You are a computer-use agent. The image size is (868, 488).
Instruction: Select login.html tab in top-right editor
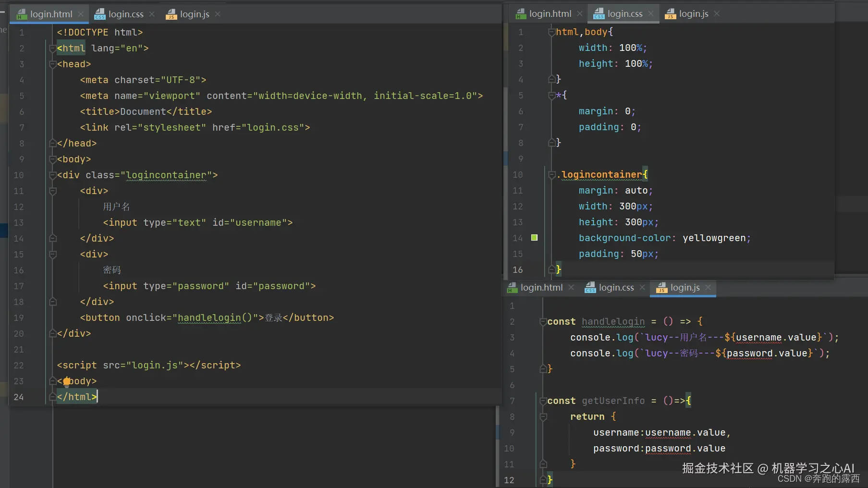click(550, 14)
